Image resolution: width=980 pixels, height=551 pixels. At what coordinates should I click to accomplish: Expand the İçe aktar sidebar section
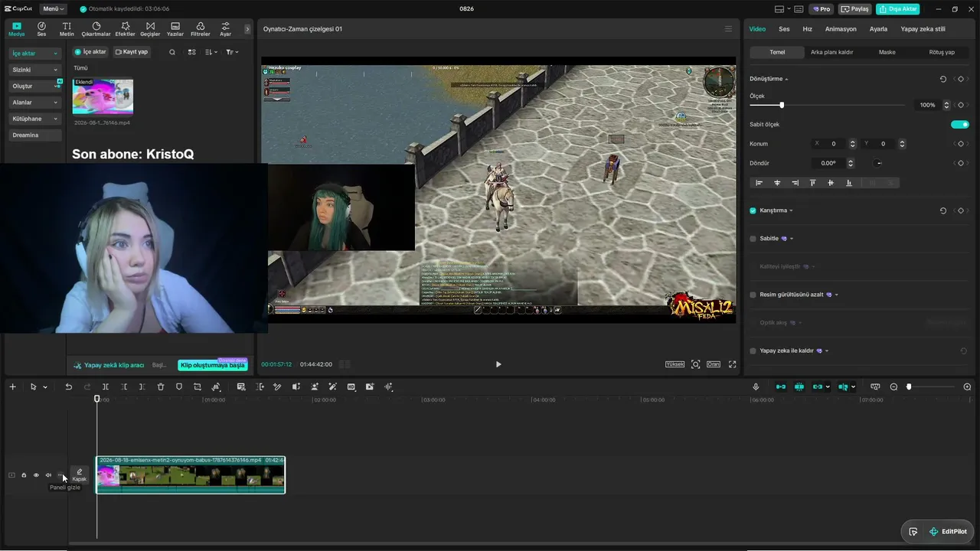coord(35,54)
